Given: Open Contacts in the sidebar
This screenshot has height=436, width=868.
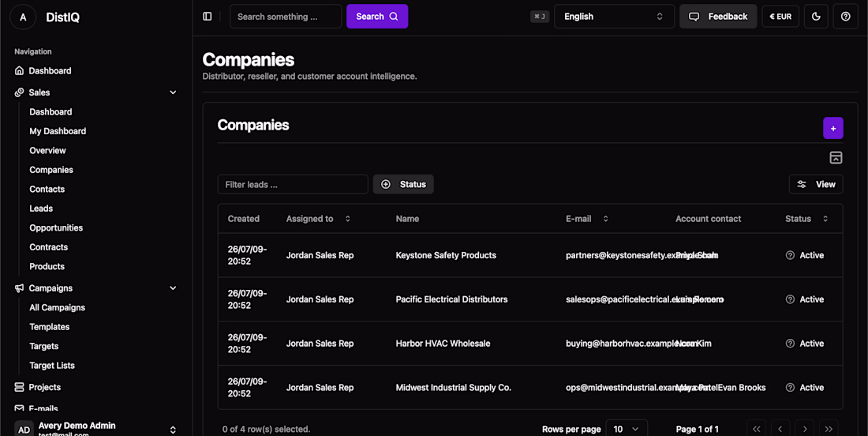Looking at the screenshot, I should pos(47,189).
